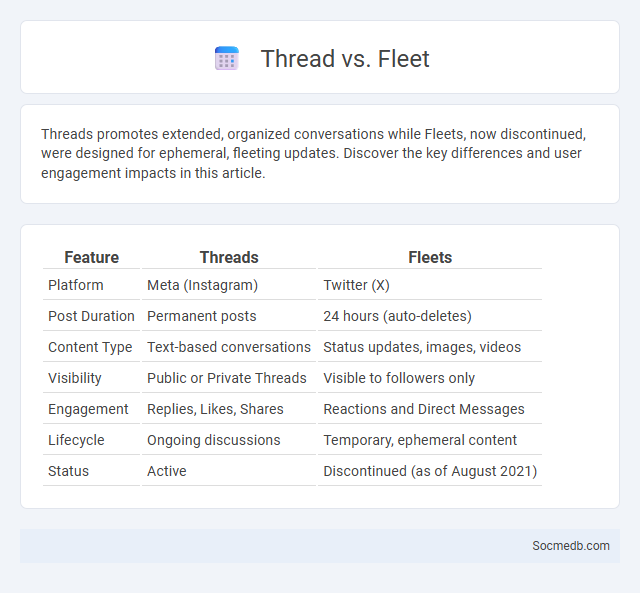The image size is (640, 593).
Task: Select the 'Thread vs. Fleet' heading
Action: point(345,59)
